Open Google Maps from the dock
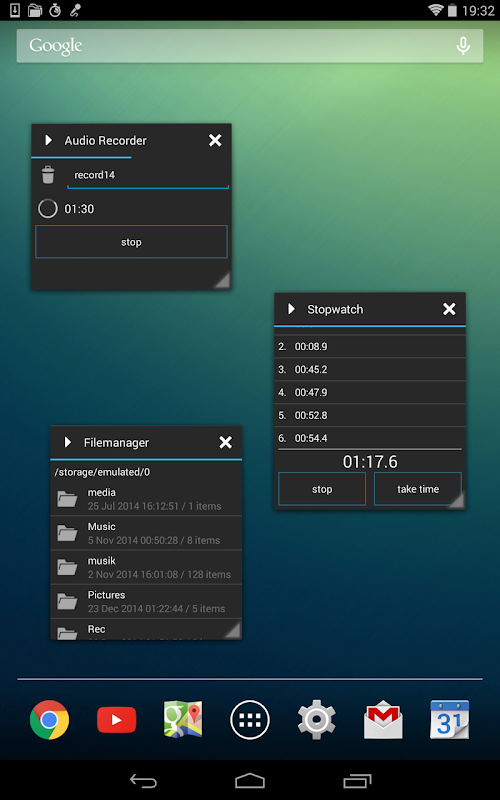This screenshot has width=500, height=800. coord(183,719)
